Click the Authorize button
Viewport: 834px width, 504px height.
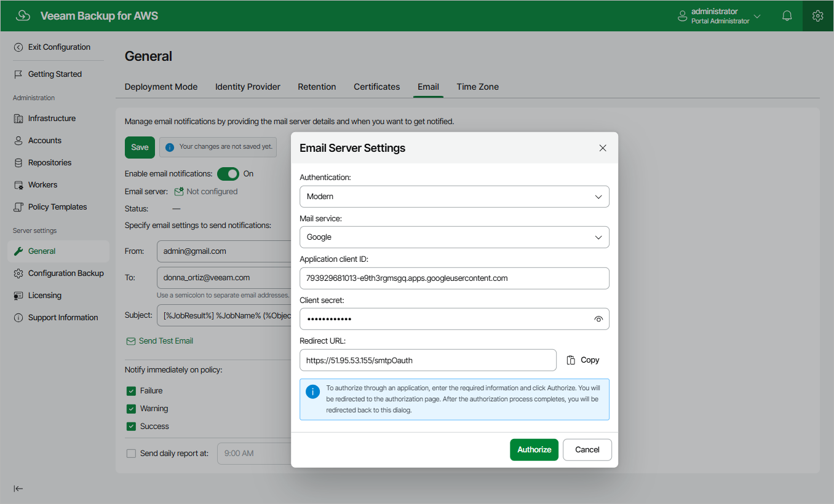[534, 450]
